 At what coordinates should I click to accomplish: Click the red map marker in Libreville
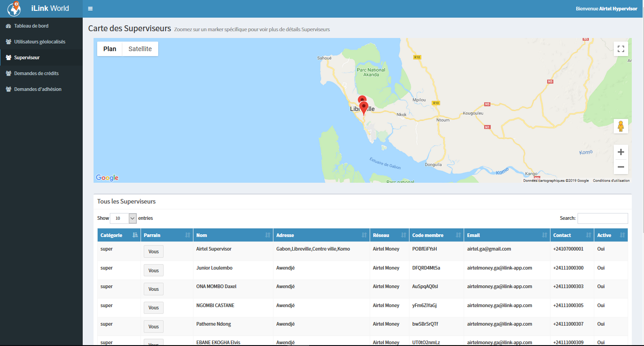point(364,108)
